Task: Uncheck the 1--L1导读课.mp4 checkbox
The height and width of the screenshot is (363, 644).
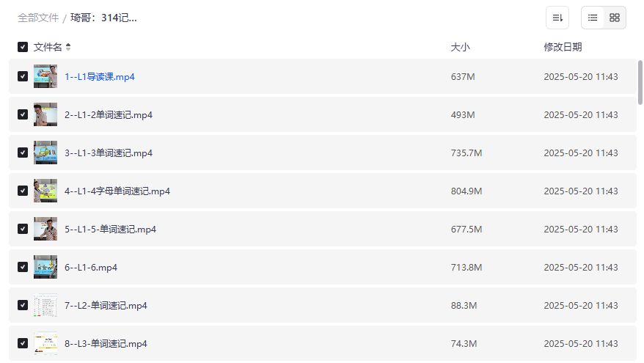Action: pyautogui.click(x=23, y=76)
